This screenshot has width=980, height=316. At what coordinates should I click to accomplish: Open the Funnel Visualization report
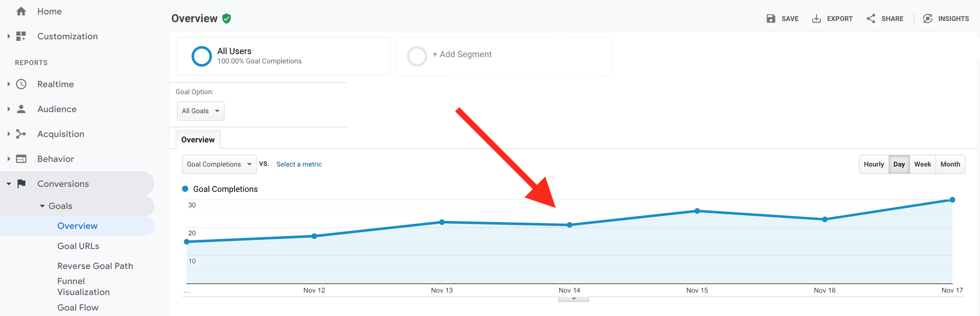pyautogui.click(x=83, y=286)
